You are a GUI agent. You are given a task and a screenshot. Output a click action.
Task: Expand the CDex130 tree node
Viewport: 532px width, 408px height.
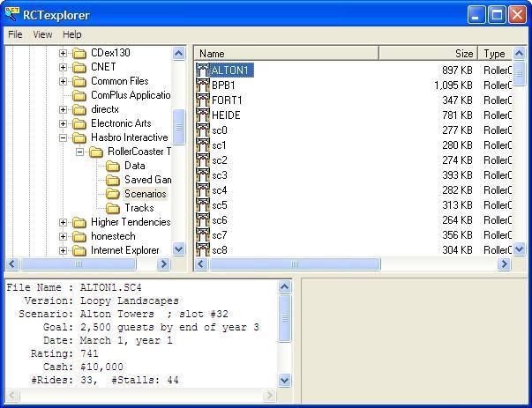click(63, 53)
